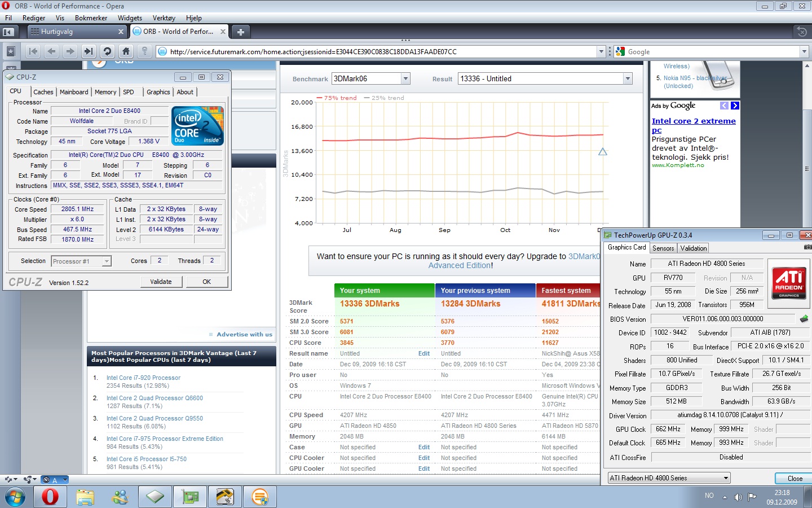Open Windows Explorer from the taskbar
This screenshot has width=812, height=508.
[x=85, y=497]
